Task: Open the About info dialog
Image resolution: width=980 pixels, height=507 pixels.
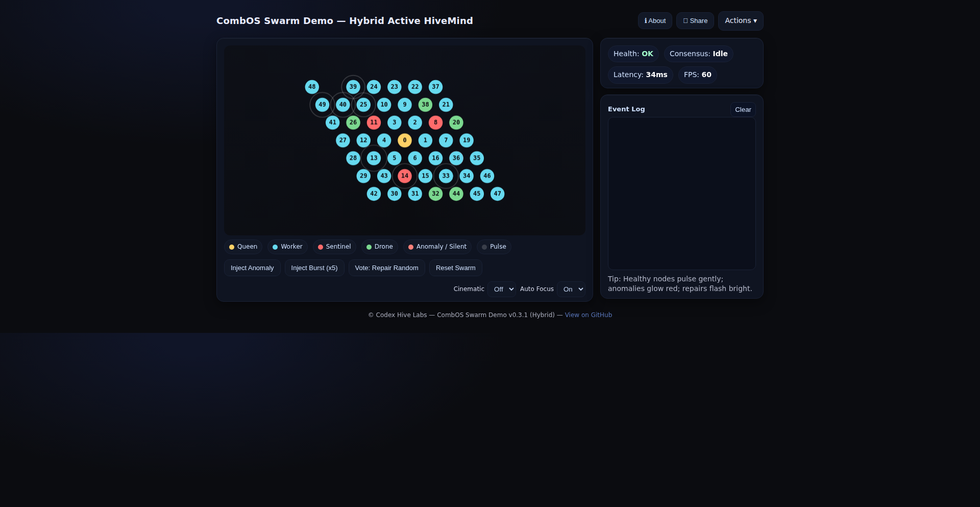Action: 655,21
